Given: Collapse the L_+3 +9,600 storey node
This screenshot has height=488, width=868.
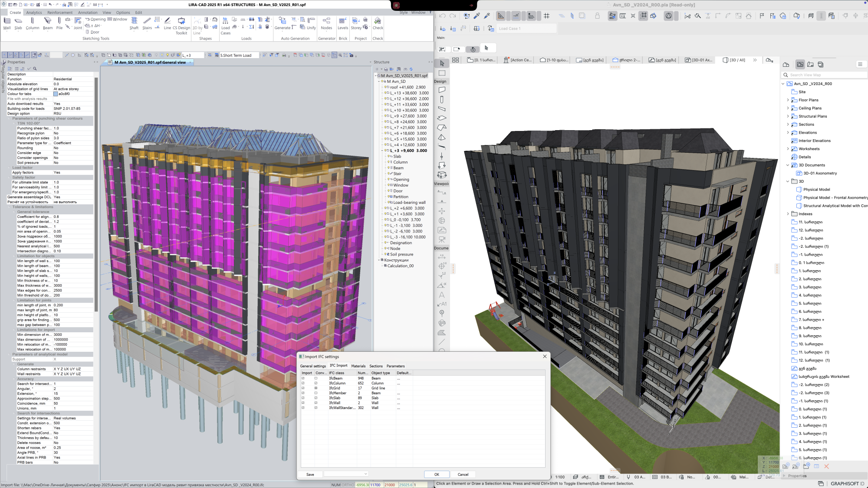Looking at the screenshot, I should point(382,151).
